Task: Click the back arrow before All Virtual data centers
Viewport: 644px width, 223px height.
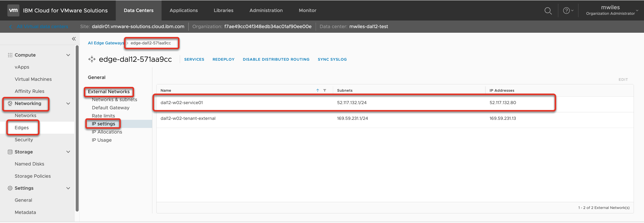Action: click(11, 26)
